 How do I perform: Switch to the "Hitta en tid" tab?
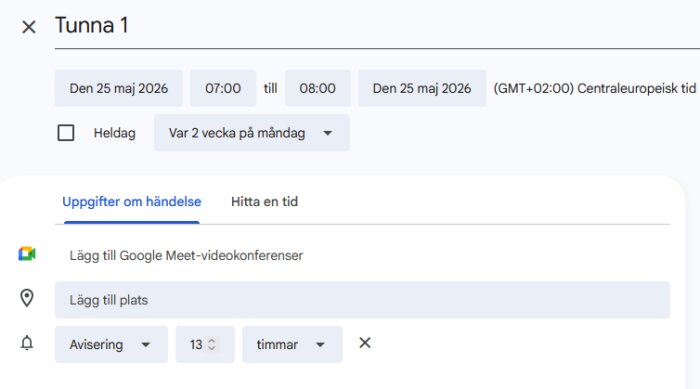click(264, 202)
